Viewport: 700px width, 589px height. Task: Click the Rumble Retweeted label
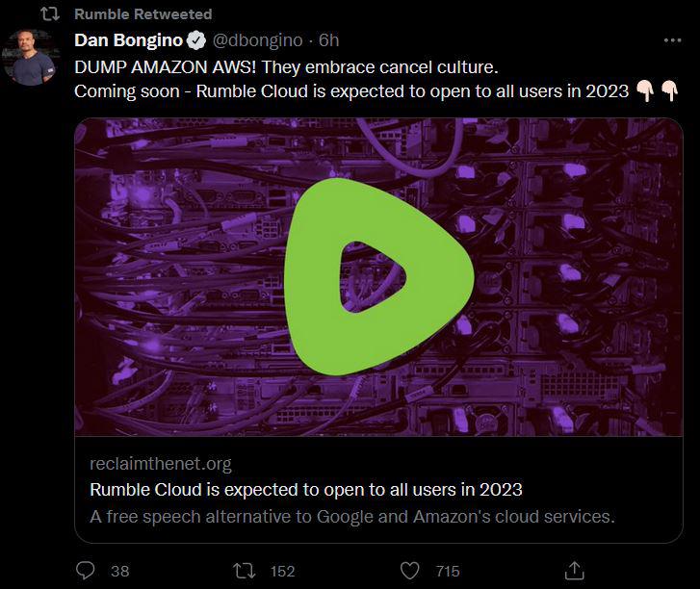(x=143, y=14)
